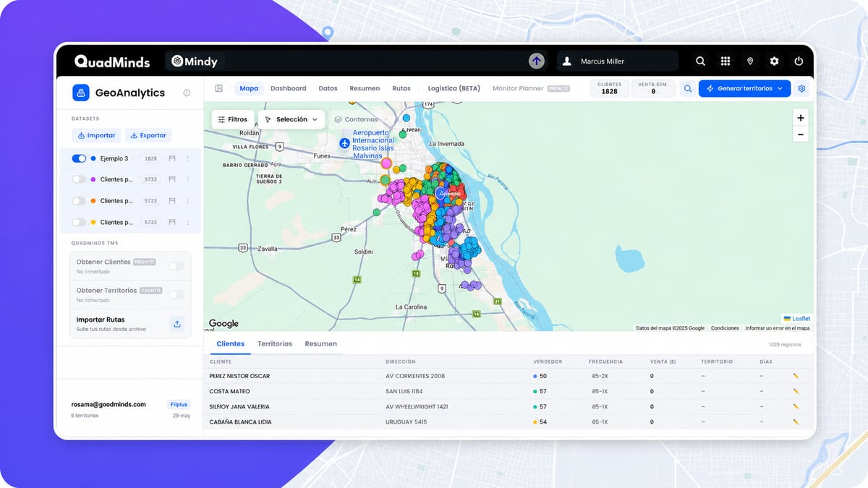Image resolution: width=868 pixels, height=488 pixels.
Task: Open more options of orange Clientes dataset
Action: [x=188, y=201]
